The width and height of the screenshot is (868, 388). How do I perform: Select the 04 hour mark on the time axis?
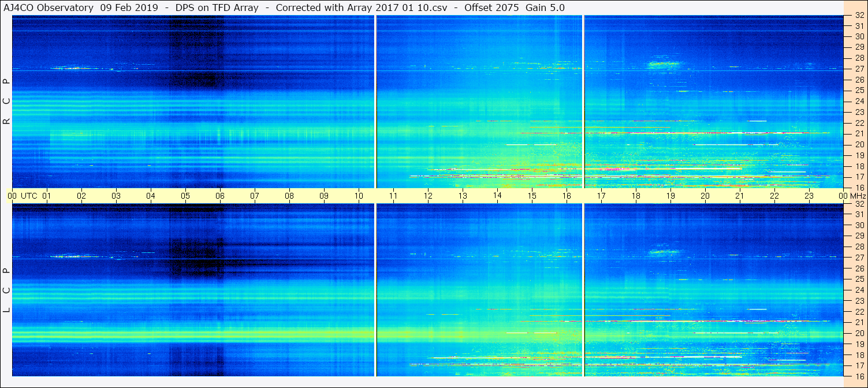click(151, 196)
